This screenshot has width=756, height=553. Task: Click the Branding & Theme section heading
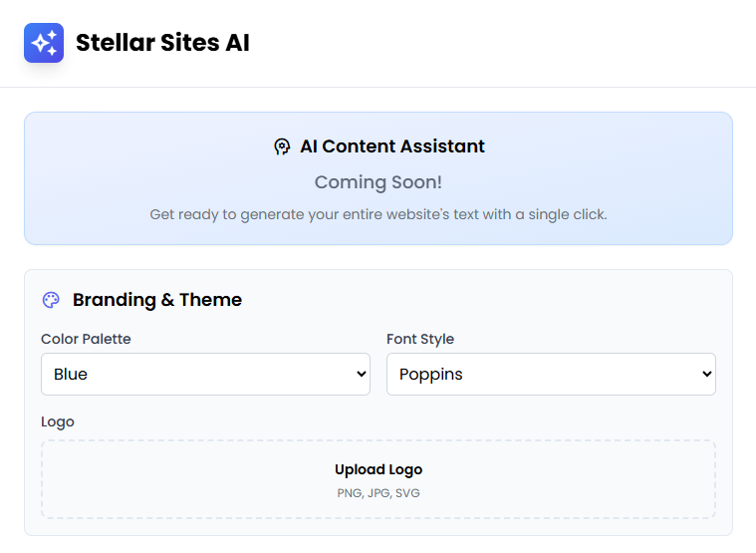pyautogui.click(x=157, y=300)
